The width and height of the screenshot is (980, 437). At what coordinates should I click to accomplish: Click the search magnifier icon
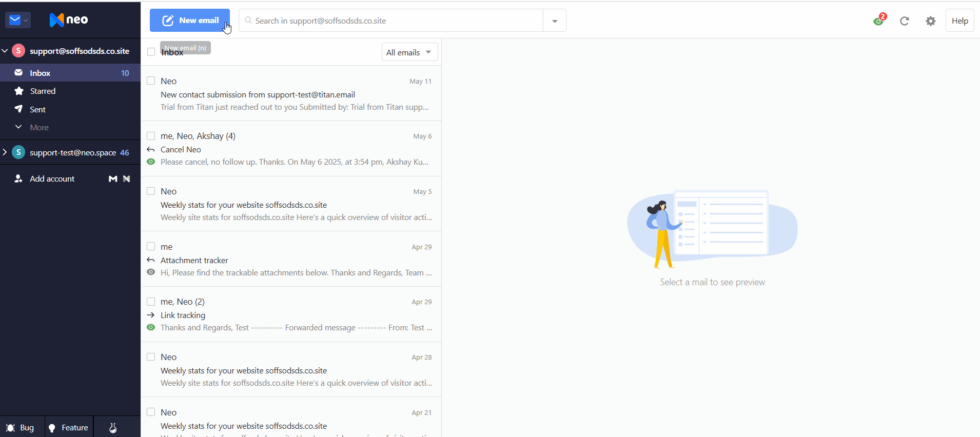pyautogui.click(x=248, y=21)
